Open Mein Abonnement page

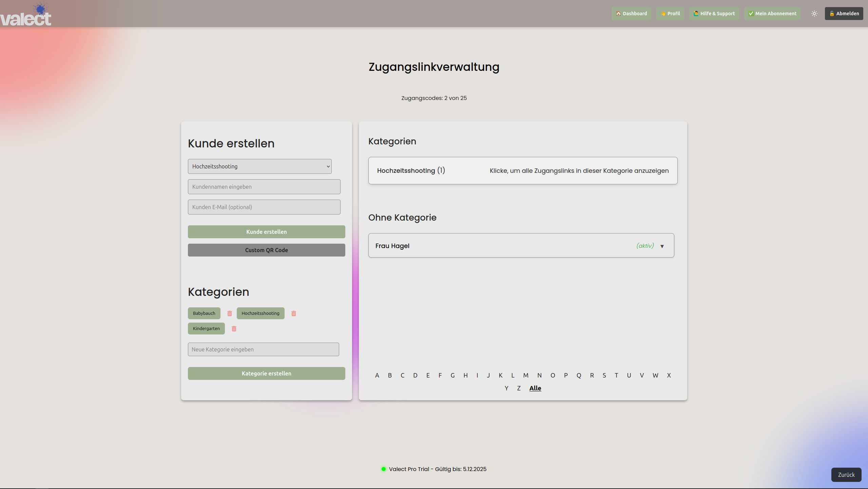pyautogui.click(x=772, y=14)
